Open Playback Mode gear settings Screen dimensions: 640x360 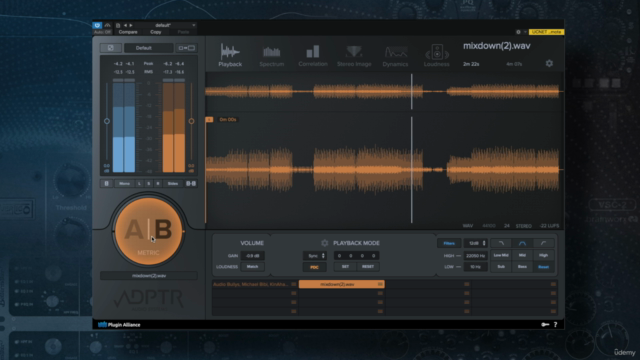pos(324,243)
